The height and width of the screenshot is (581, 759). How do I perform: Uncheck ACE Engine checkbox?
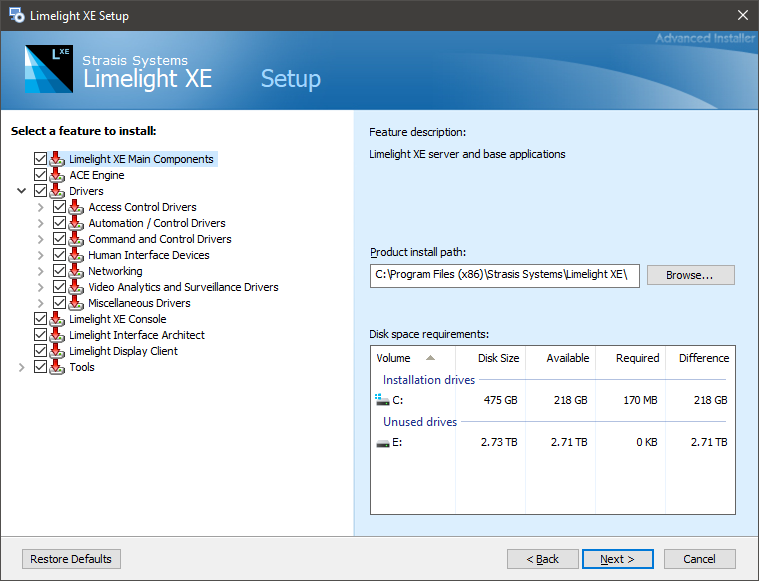[x=40, y=175]
